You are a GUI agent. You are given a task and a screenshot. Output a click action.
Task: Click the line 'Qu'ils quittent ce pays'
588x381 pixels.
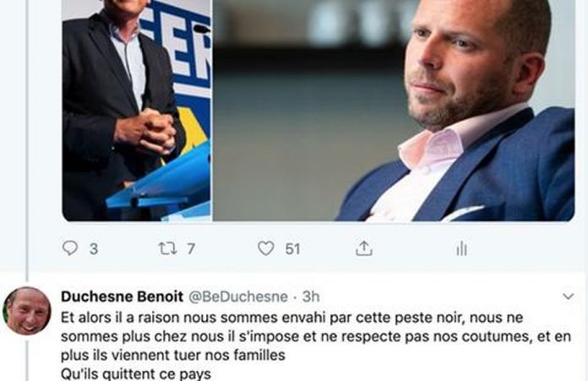click(x=136, y=374)
